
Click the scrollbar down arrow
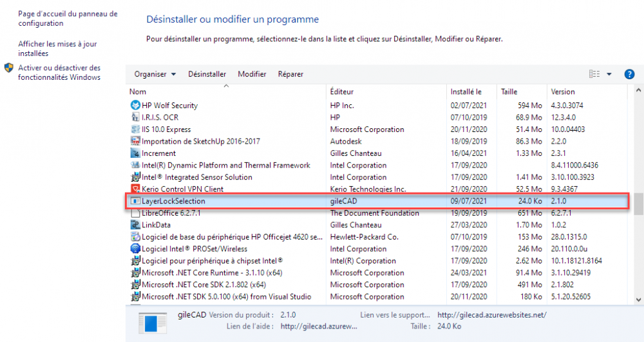[x=638, y=299]
